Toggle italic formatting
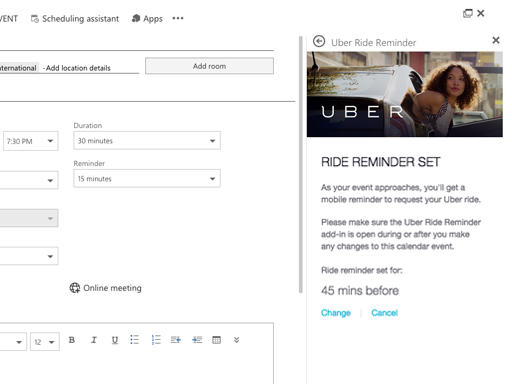The image size is (512, 384). click(94, 340)
